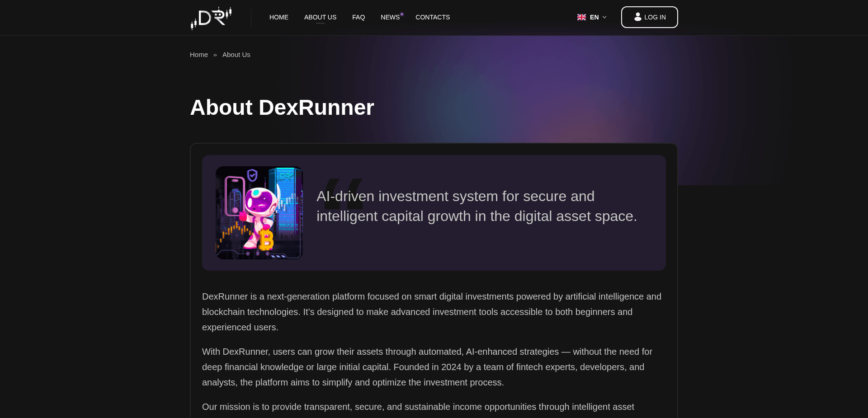Open the EN language dropdown
Screen dimensions: 868x418
click(x=592, y=17)
